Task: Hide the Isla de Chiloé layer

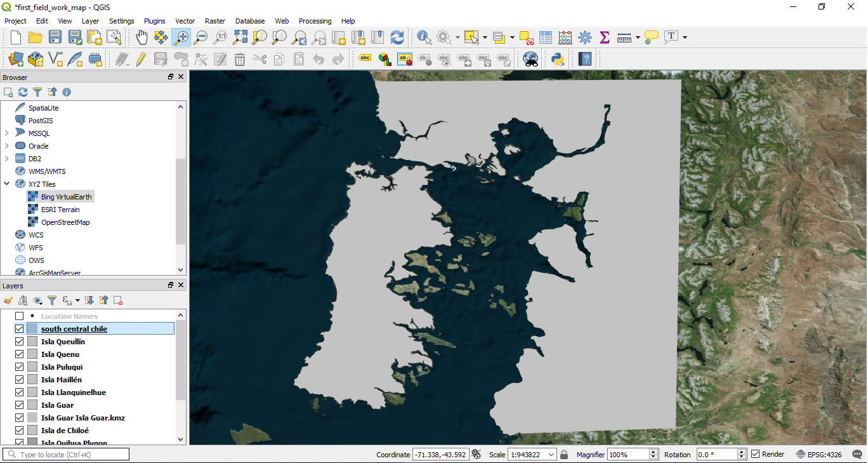Action: 20,431
